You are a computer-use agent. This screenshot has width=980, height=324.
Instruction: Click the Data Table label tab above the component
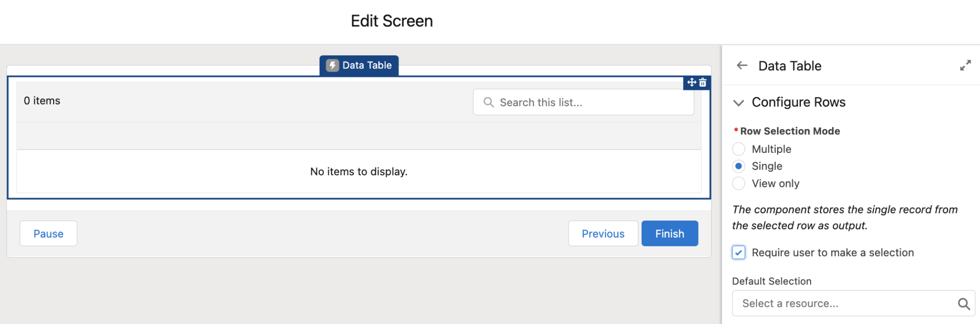(x=365, y=65)
